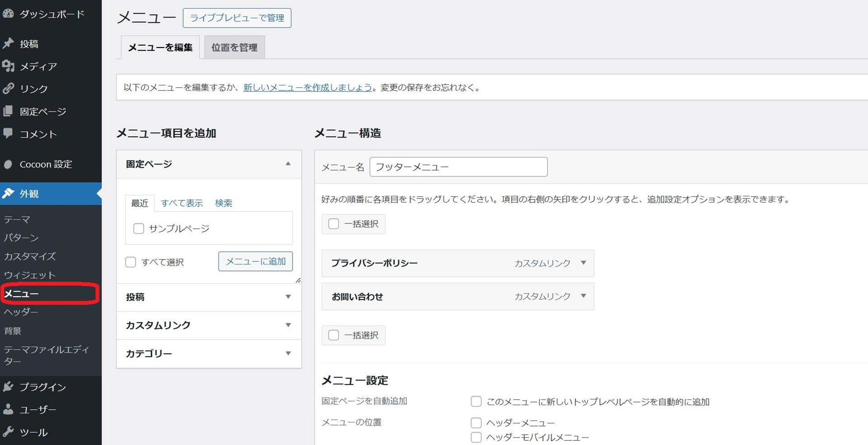The height and width of the screenshot is (445, 868).
Task: Switch to the 位置を管理 tab
Action: click(234, 47)
